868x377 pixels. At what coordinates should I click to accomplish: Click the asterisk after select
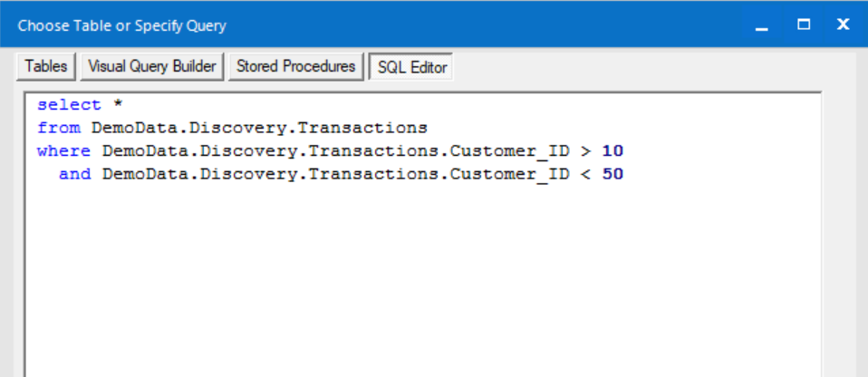coord(118,105)
